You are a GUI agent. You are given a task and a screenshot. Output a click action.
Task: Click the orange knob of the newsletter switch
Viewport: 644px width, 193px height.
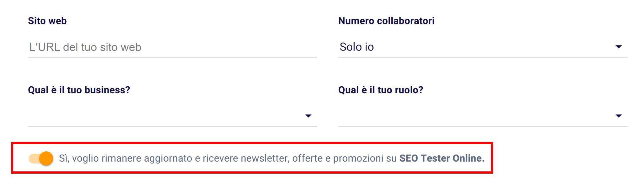pyautogui.click(x=46, y=158)
